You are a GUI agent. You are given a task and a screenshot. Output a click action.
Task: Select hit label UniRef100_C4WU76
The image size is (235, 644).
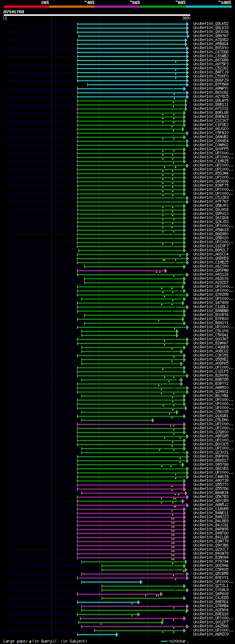tap(211, 476)
